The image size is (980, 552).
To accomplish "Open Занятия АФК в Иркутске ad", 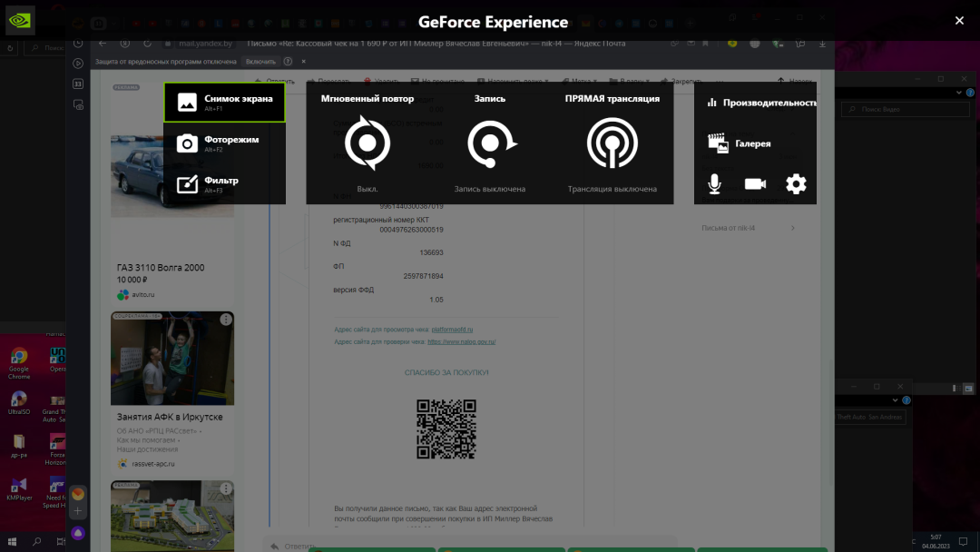I will coord(170,417).
